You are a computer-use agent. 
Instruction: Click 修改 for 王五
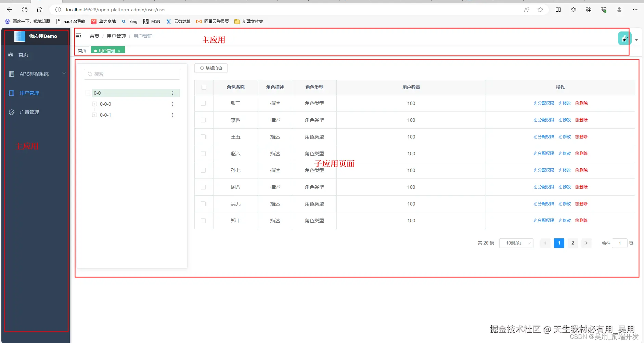[565, 137]
